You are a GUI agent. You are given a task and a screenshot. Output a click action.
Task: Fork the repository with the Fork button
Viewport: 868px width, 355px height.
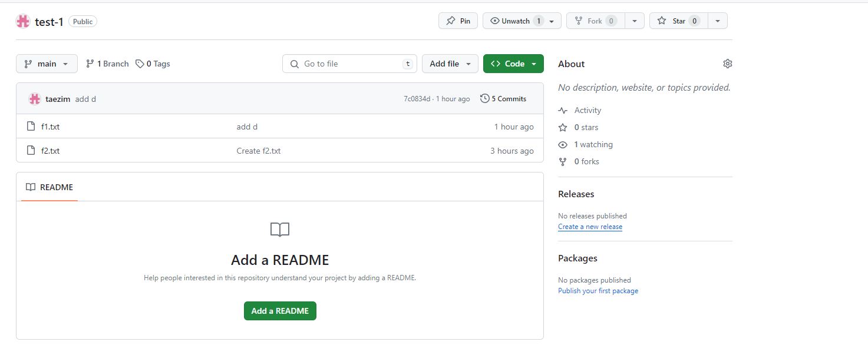tap(595, 21)
